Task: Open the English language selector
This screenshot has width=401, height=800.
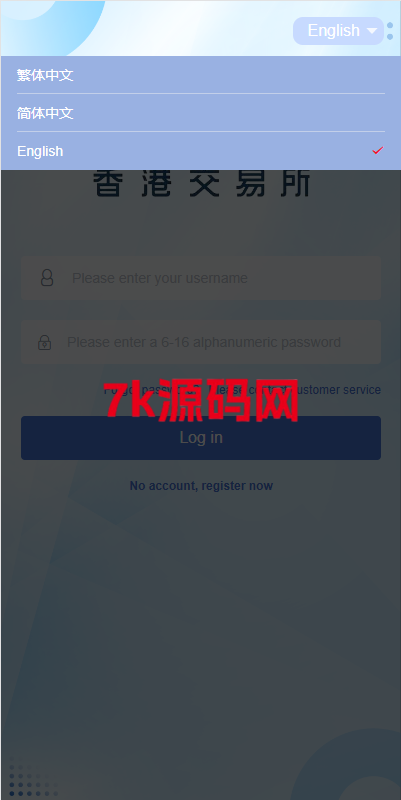Action: point(338,31)
